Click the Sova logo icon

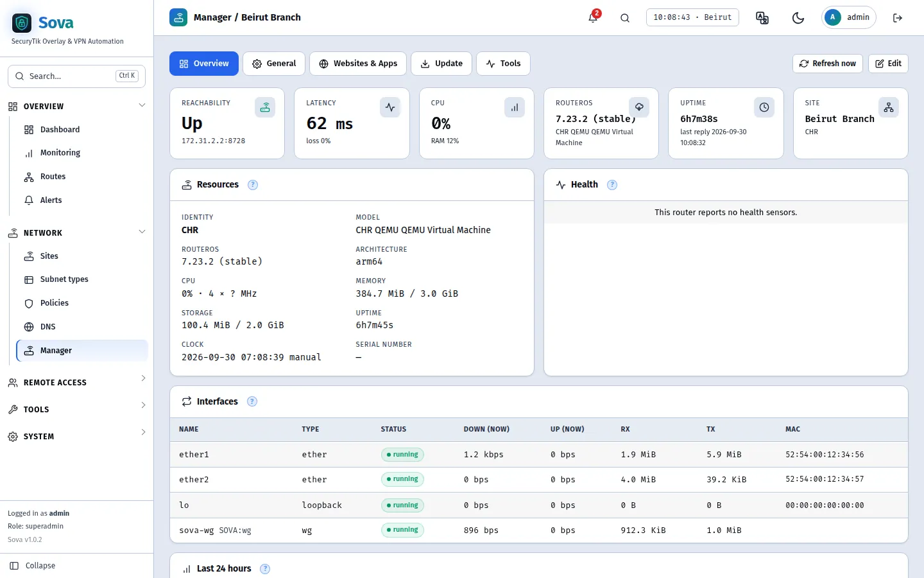click(x=22, y=23)
